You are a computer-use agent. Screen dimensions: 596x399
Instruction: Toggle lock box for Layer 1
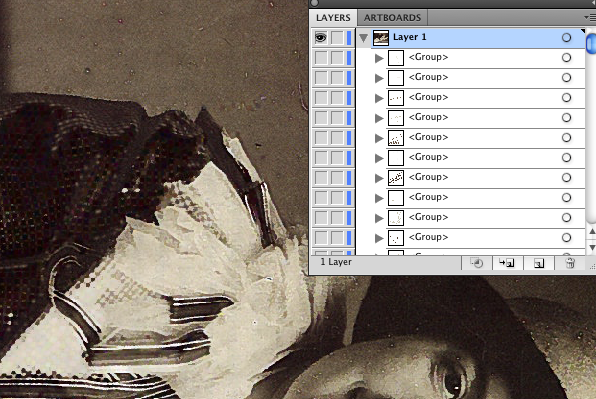pos(337,38)
